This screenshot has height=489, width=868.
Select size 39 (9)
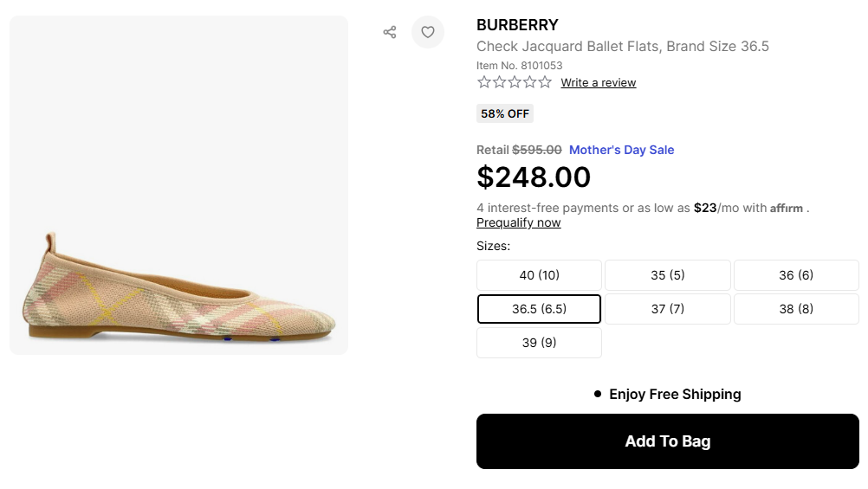click(x=539, y=343)
